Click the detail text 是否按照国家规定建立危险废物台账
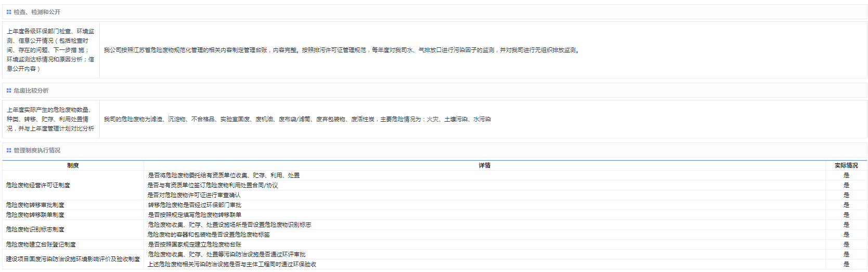 point(195,244)
